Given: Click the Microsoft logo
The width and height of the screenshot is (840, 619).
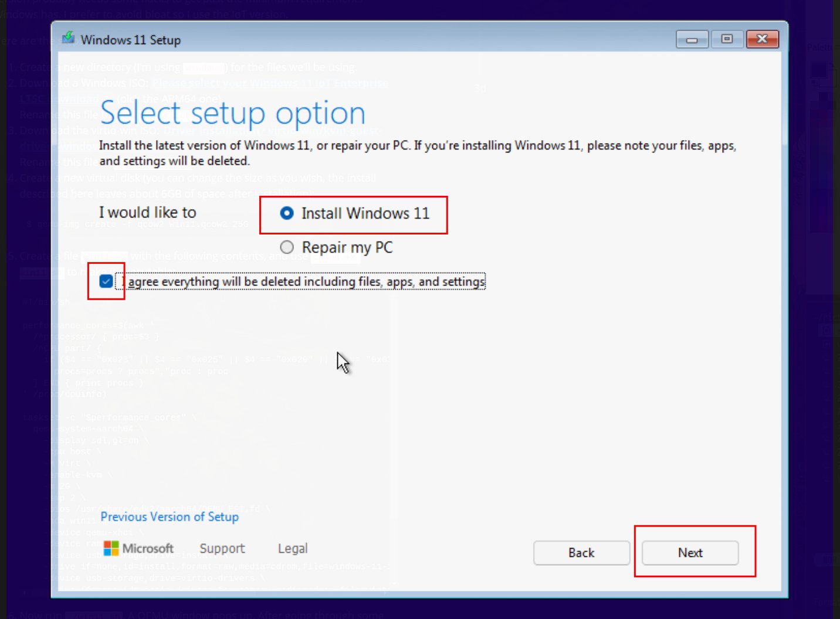Looking at the screenshot, I should click(138, 549).
